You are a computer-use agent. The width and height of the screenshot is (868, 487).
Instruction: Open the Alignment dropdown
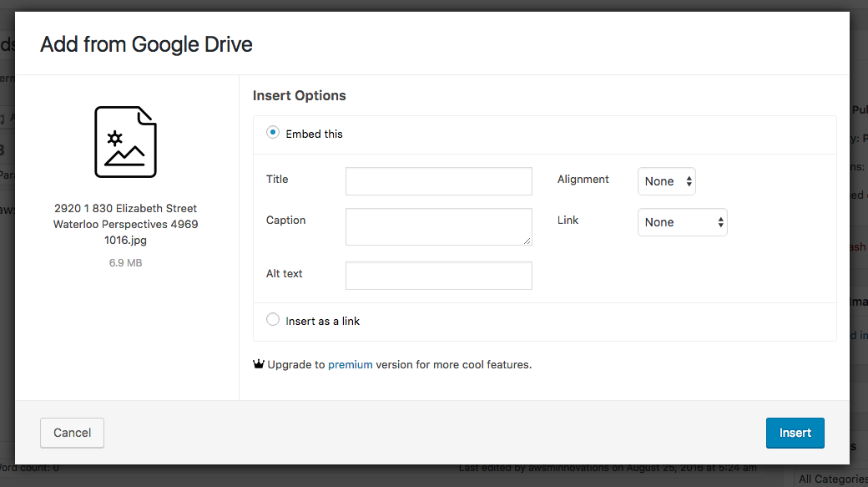coord(667,181)
